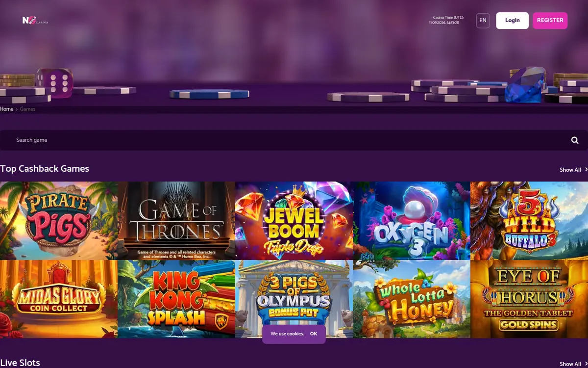The height and width of the screenshot is (368, 588).
Task: Click the 'We use cookies.' text
Action: pos(287,334)
